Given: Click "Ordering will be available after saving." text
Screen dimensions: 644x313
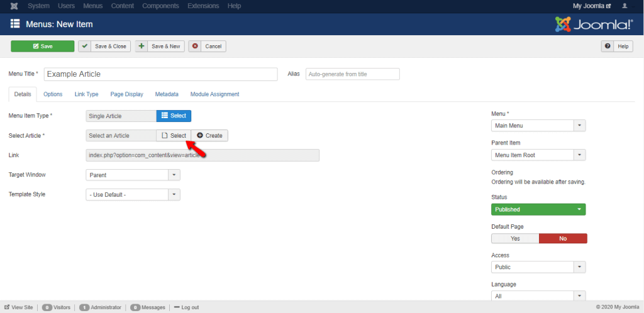Looking at the screenshot, I should 538,182.
